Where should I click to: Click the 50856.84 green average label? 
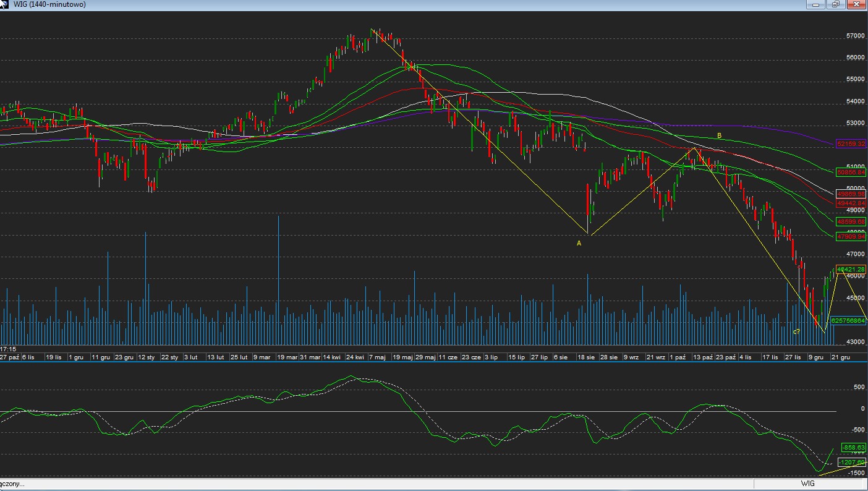pos(851,173)
